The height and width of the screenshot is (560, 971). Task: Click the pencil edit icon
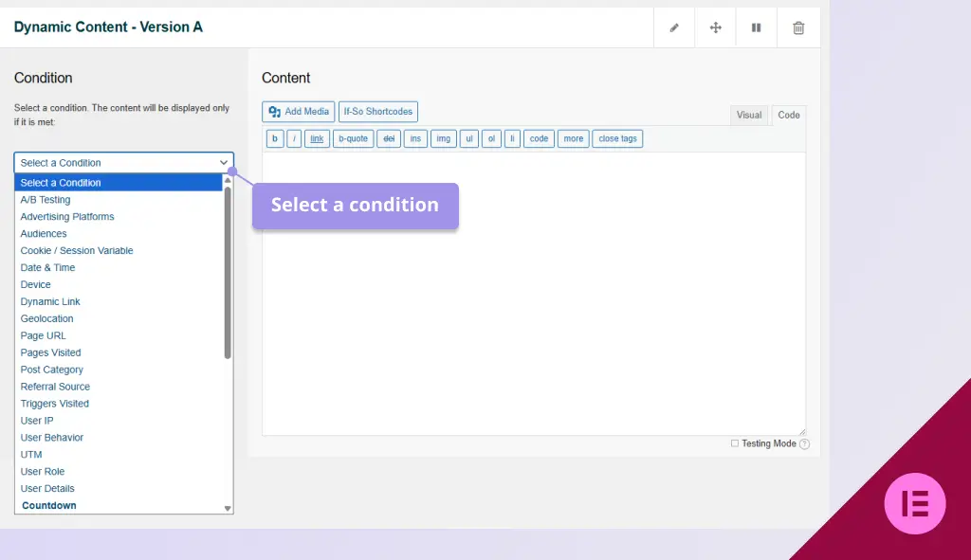click(674, 27)
